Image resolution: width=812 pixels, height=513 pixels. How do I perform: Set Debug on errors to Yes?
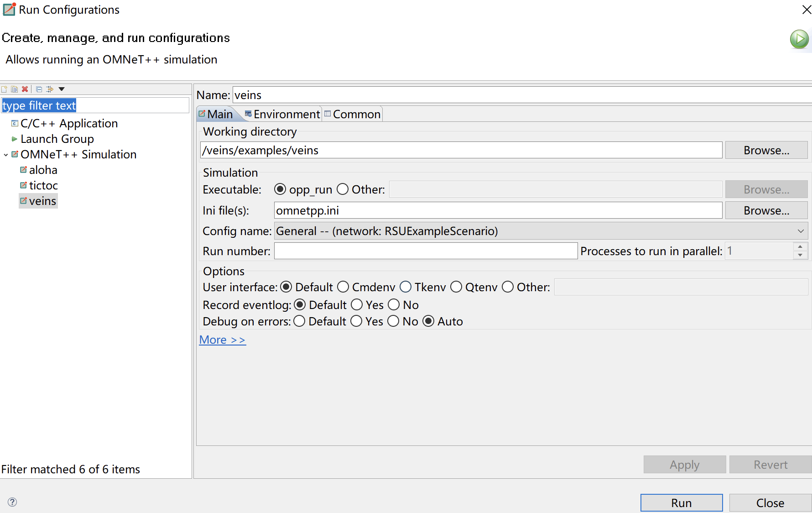coord(356,321)
